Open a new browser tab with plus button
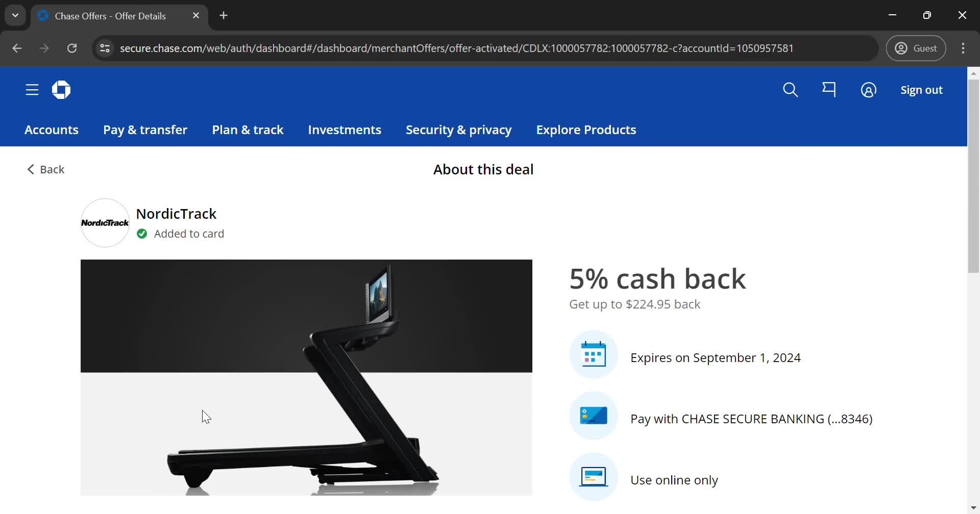The width and height of the screenshot is (980, 514). [224, 16]
